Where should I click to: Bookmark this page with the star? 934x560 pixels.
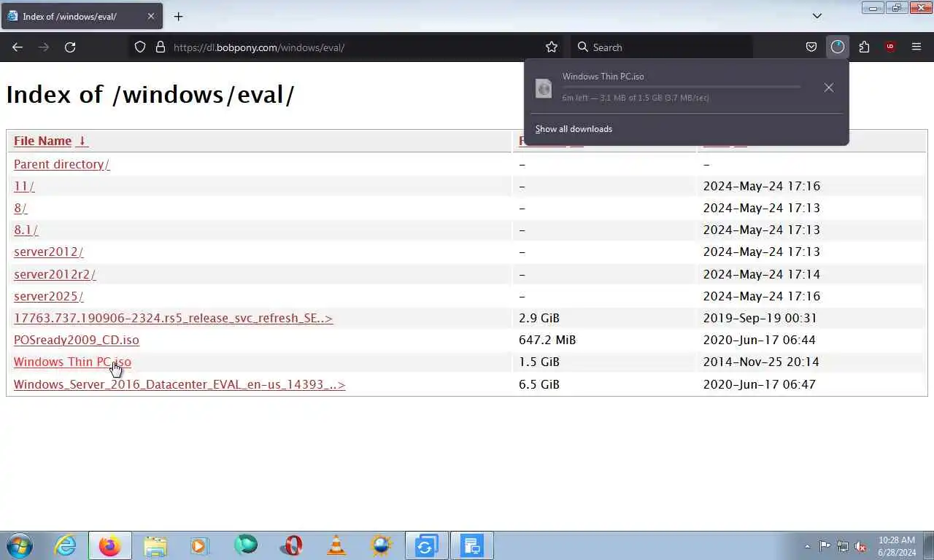click(x=552, y=47)
